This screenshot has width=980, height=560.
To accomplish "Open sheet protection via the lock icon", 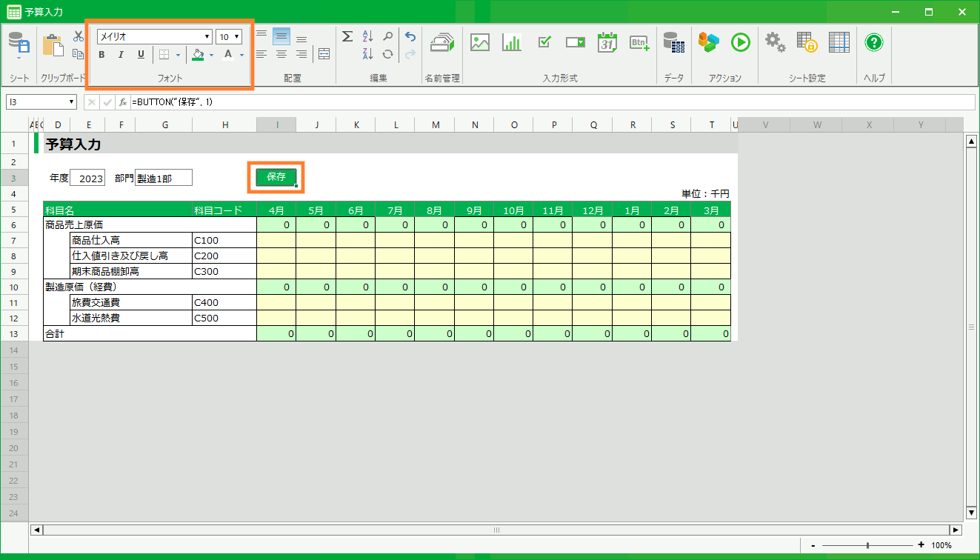I will point(807,42).
